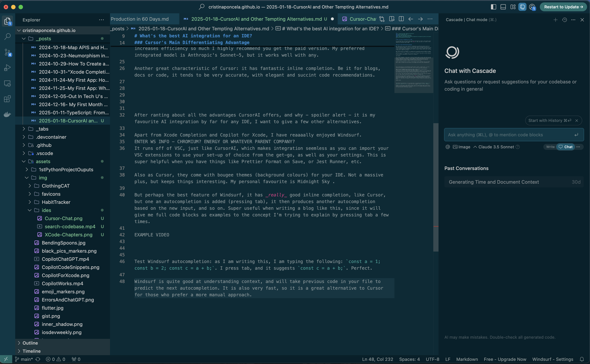
Task: Click _posts breadcrumb segment
Action: pyautogui.click(x=117, y=29)
